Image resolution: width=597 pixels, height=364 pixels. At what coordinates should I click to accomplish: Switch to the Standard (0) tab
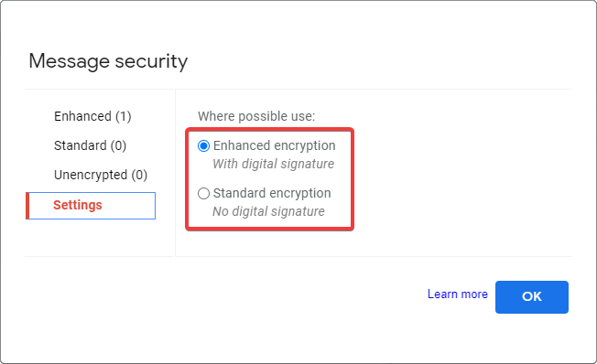91,145
